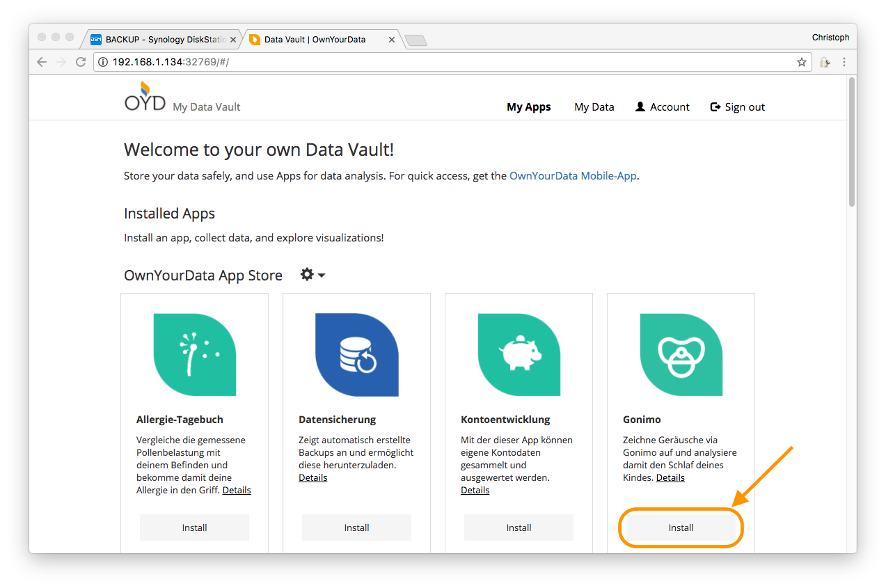Screen dimensions: 886x588
Task: Reload the page with the refresh icon
Action: coord(80,62)
